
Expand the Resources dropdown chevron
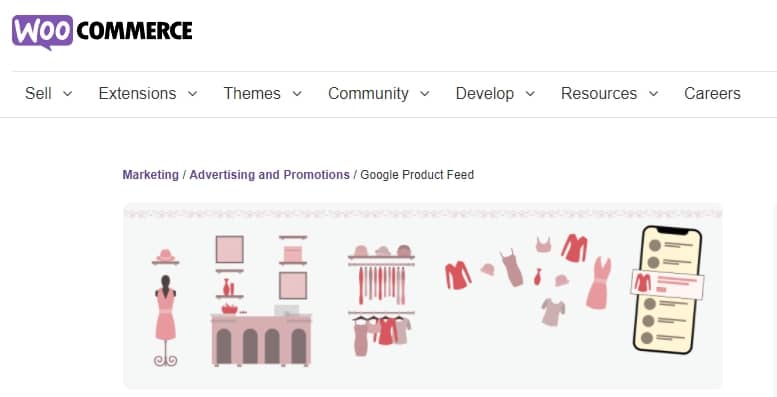(653, 94)
